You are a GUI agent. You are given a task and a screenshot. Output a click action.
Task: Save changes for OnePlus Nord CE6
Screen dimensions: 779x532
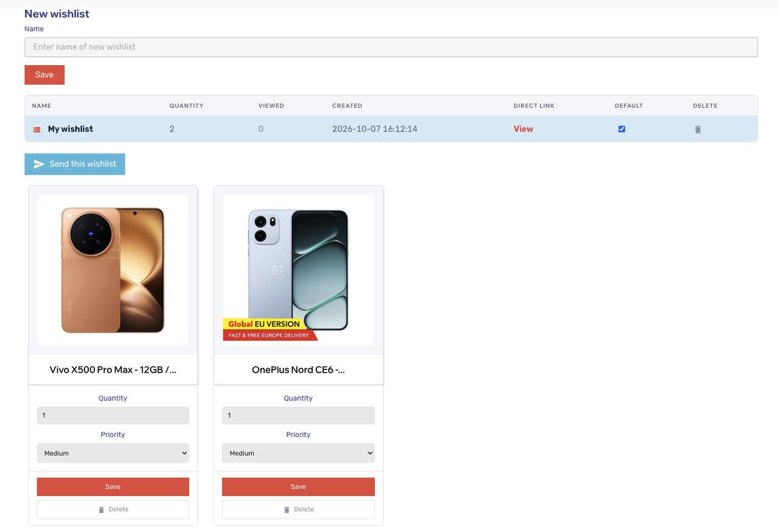[298, 487]
